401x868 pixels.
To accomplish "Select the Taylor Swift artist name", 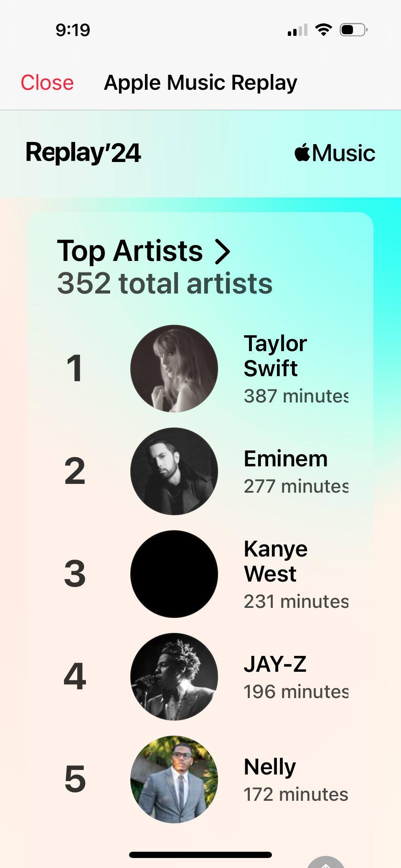I will [275, 356].
